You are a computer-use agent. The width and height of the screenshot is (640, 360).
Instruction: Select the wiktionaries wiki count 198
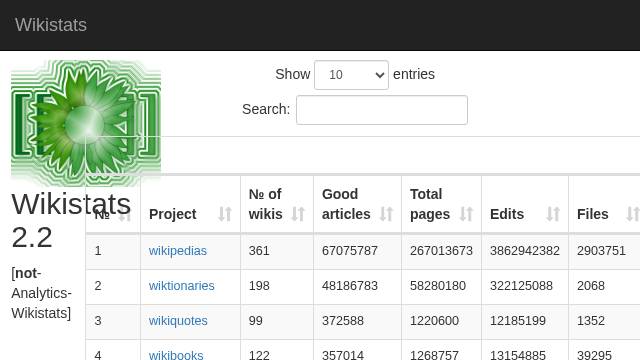coord(259,286)
